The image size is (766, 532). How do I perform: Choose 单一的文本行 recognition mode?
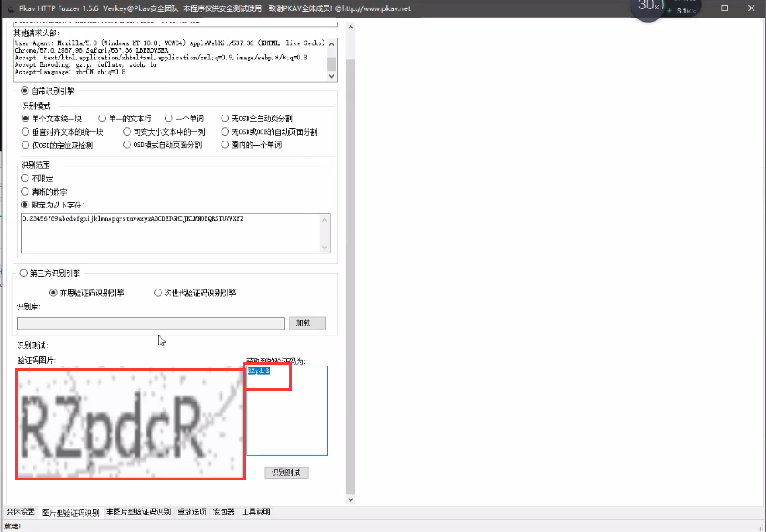point(102,119)
